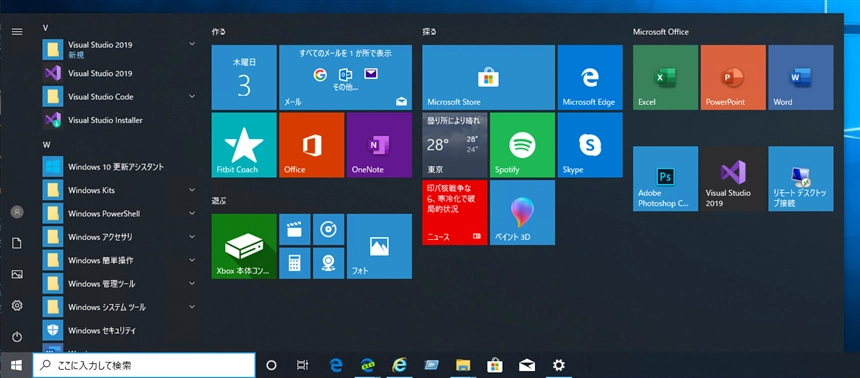Expand the Visual Studio 2019 新規 folder
The height and width of the screenshot is (378, 860).
point(121,49)
